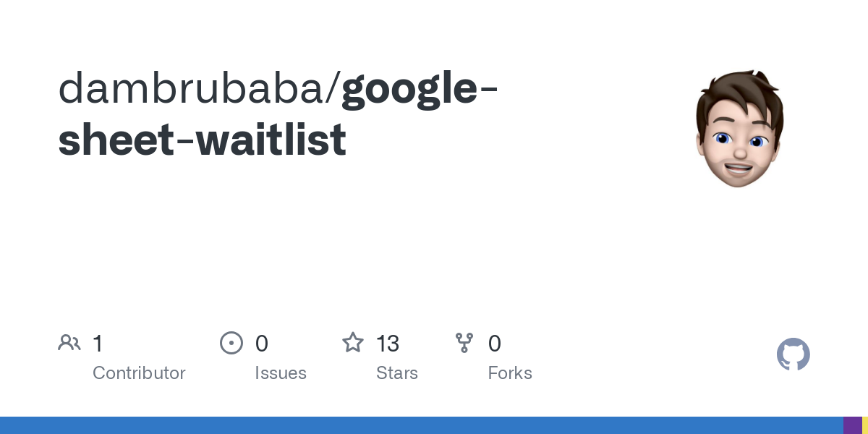Image resolution: width=868 pixels, height=434 pixels.
Task: Click the Stars star icon
Action: (x=353, y=343)
